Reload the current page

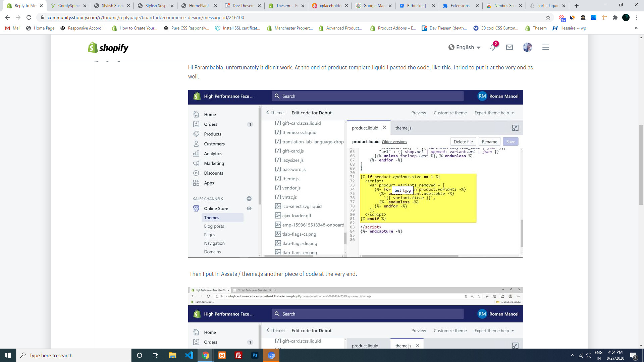[29, 17]
